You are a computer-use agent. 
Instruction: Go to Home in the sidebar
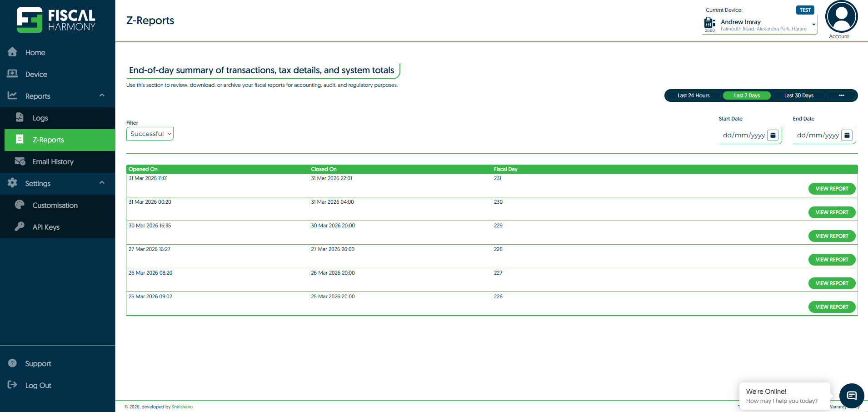pos(35,53)
